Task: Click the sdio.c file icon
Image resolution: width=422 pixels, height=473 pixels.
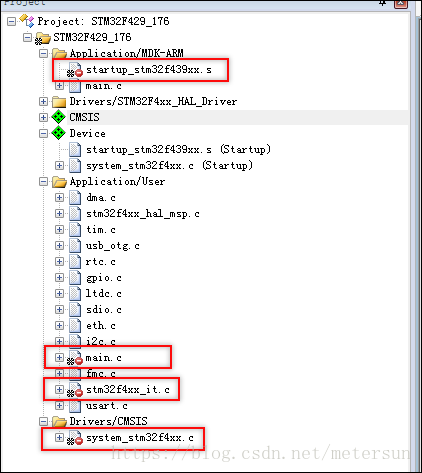Action: [75, 309]
